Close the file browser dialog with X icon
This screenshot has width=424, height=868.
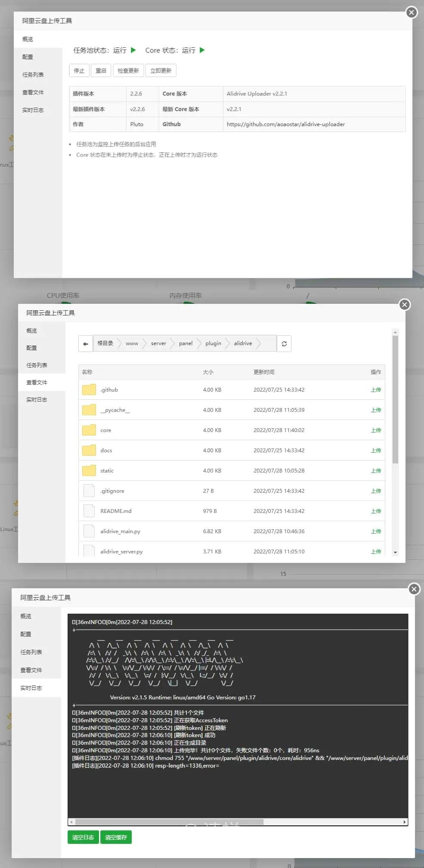pos(404,305)
